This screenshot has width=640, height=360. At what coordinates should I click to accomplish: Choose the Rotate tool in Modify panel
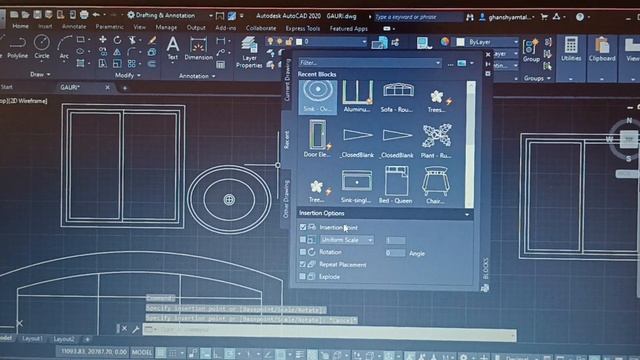[x=117, y=40]
